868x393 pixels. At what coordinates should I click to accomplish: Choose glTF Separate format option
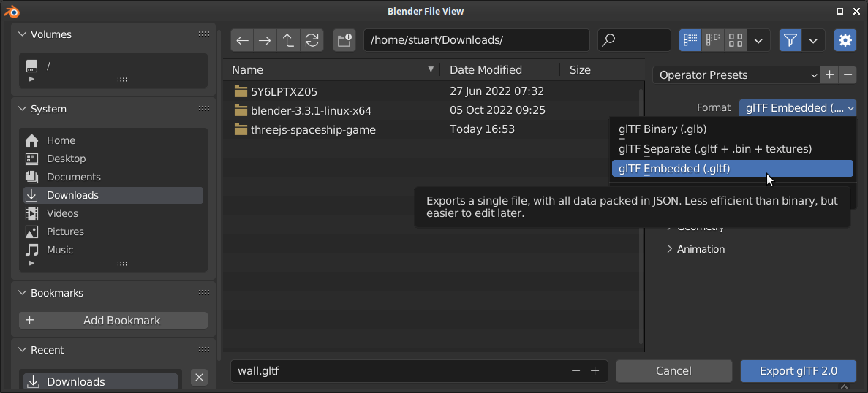733,149
